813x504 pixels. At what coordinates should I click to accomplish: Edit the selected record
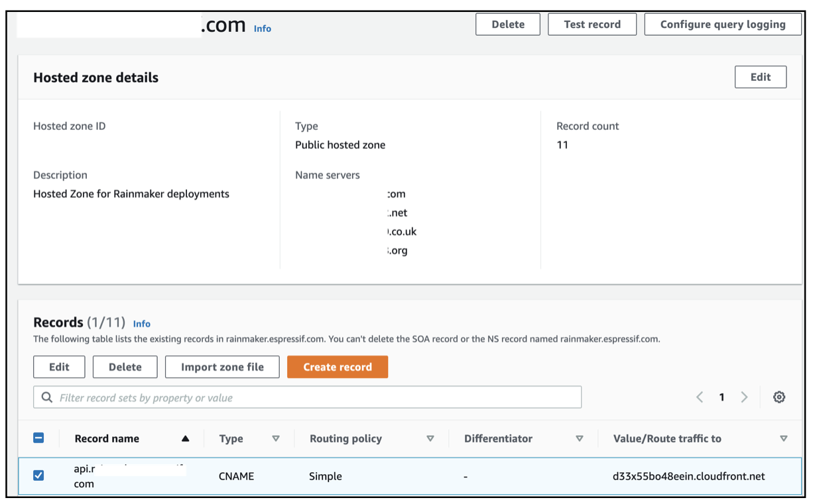(x=59, y=367)
